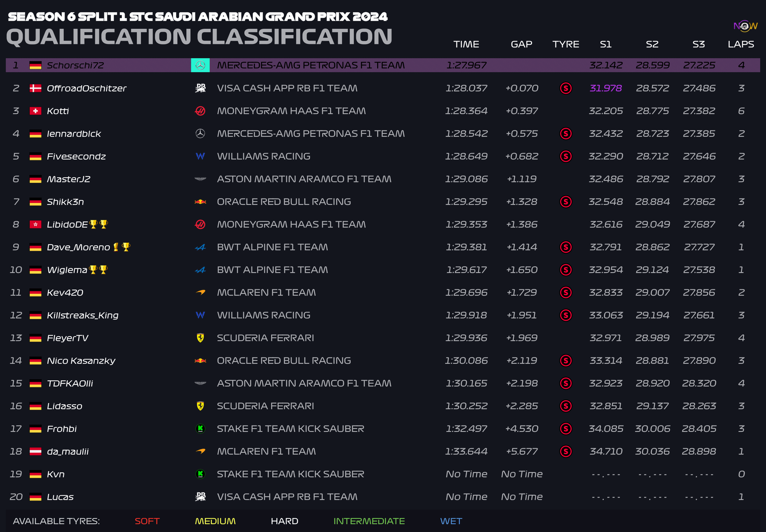
Task: Click the RB team logo beside OffroadOschitzer
Action: point(200,88)
